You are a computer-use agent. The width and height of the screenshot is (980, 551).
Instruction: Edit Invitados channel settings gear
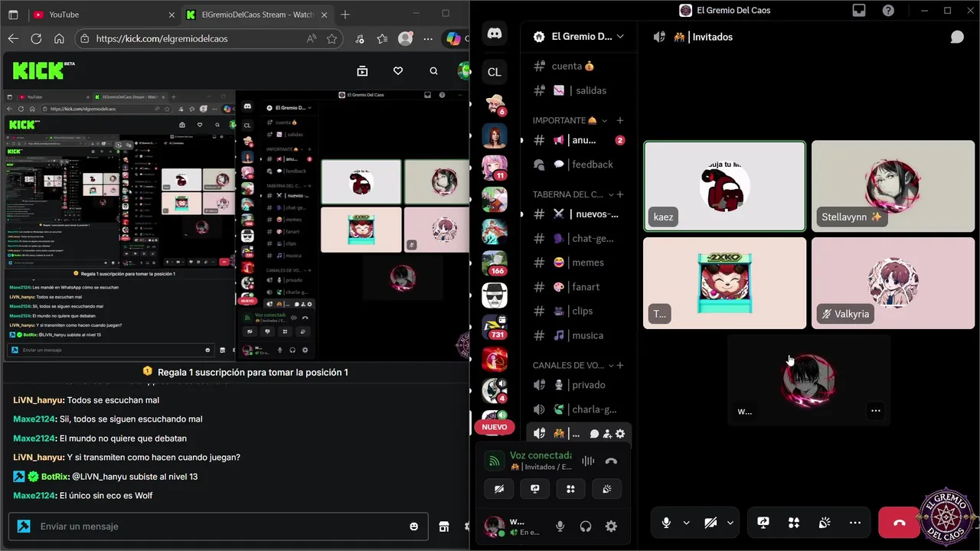point(620,434)
